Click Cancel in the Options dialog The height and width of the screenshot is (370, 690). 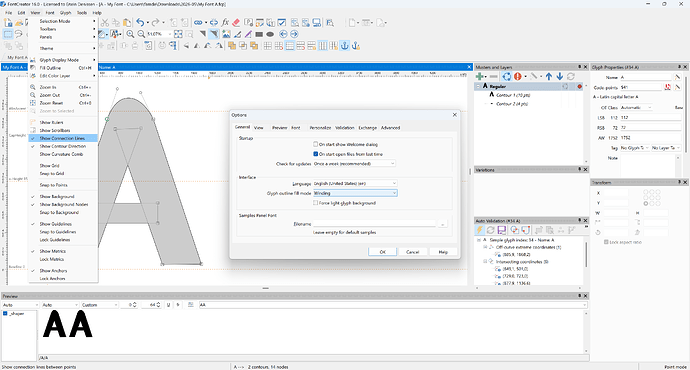tap(412, 252)
